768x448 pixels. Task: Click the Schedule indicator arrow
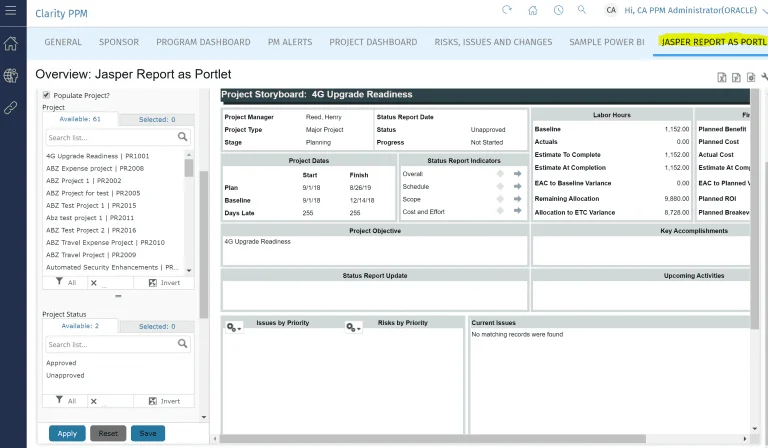coord(517,186)
